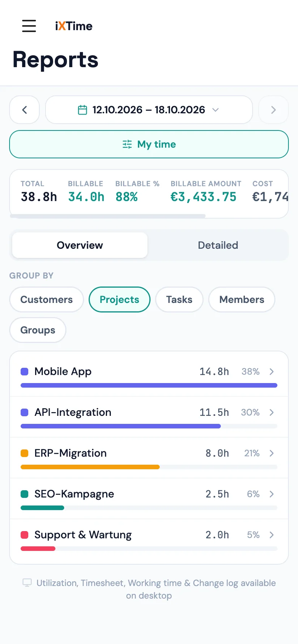This screenshot has height=644, width=298.
Task: Click the 2.5h hours for SEO-Kampagne
Action: 217,494
